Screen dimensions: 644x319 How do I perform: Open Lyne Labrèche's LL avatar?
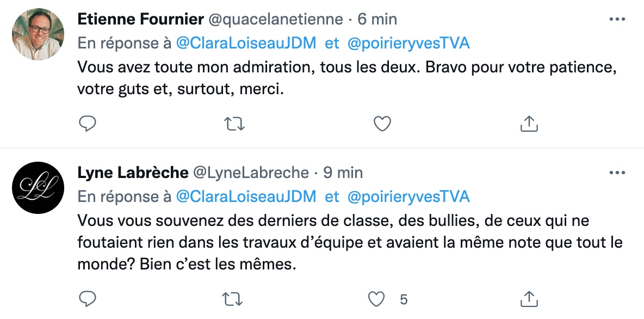[x=38, y=188]
